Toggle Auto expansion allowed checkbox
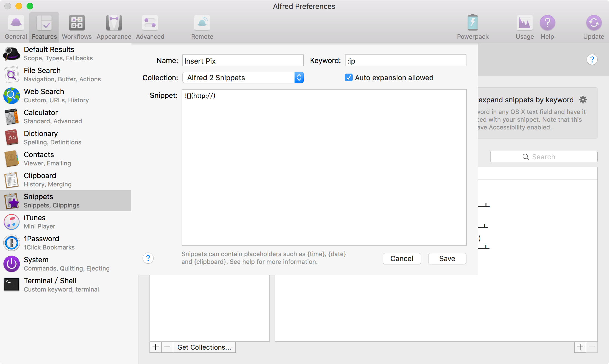The width and height of the screenshot is (609, 364). pyautogui.click(x=349, y=78)
